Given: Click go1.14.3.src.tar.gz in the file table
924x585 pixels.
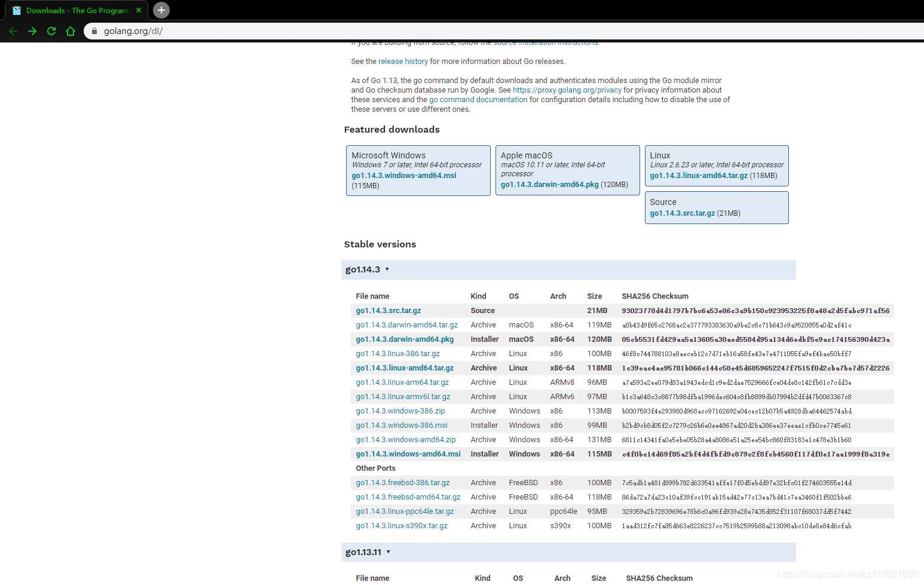Looking at the screenshot, I should [x=388, y=311].
